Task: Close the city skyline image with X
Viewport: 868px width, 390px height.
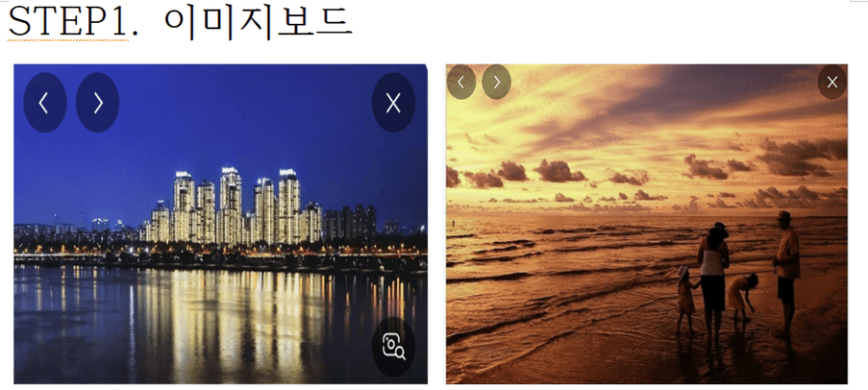Action: click(393, 103)
